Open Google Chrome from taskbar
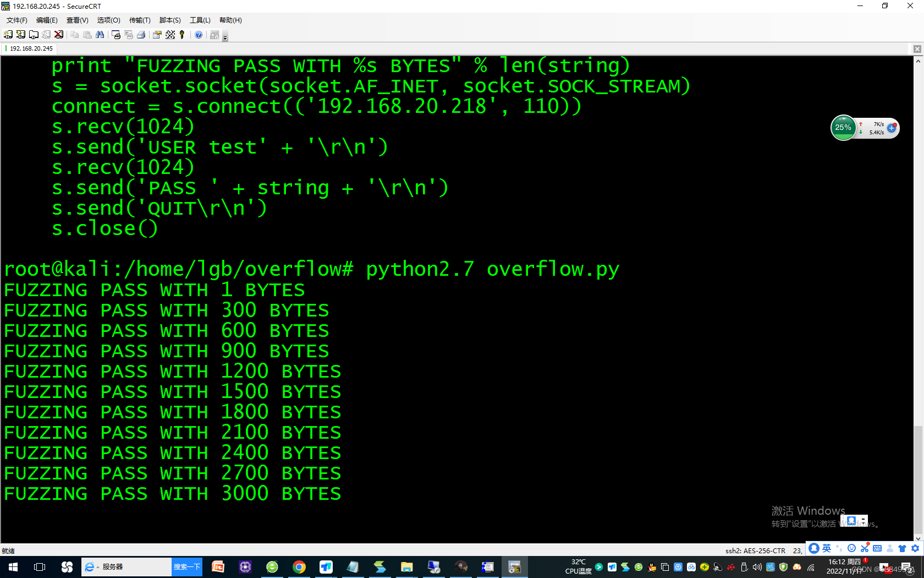Image resolution: width=924 pixels, height=578 pixels. coord(299,567)
